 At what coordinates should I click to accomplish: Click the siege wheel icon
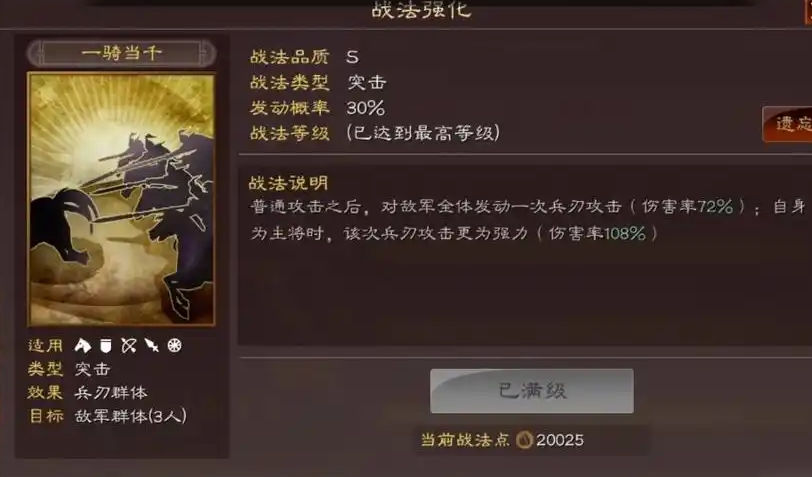(175, 345)
